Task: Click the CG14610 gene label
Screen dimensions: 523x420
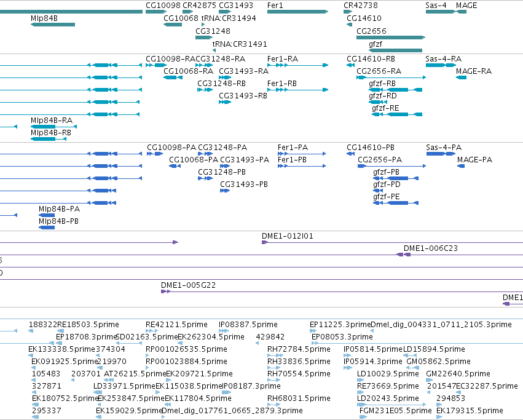Action: tap(364, 18)
